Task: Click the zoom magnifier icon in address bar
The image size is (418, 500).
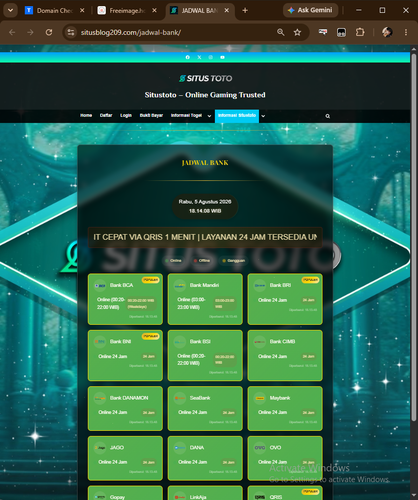Action: tap(281, 32)
